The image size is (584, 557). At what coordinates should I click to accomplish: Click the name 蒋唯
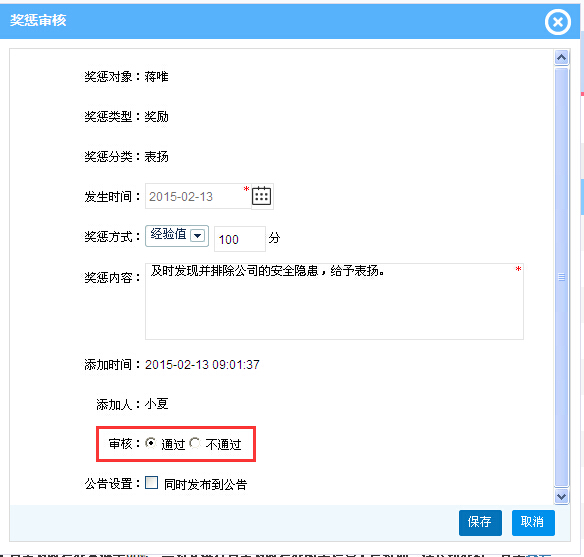point(156,77)
